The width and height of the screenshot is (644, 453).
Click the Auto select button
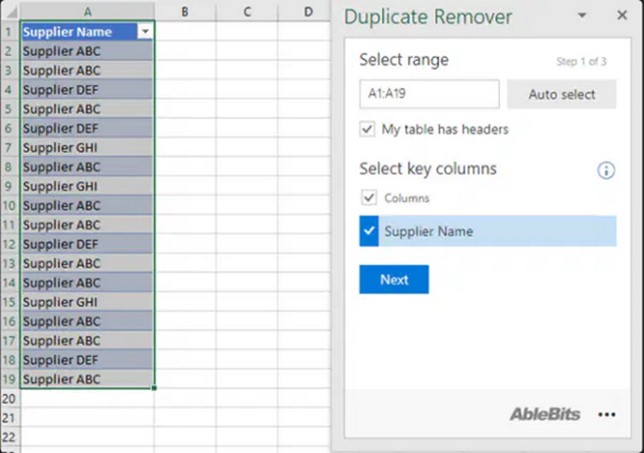tap(561, 94)
